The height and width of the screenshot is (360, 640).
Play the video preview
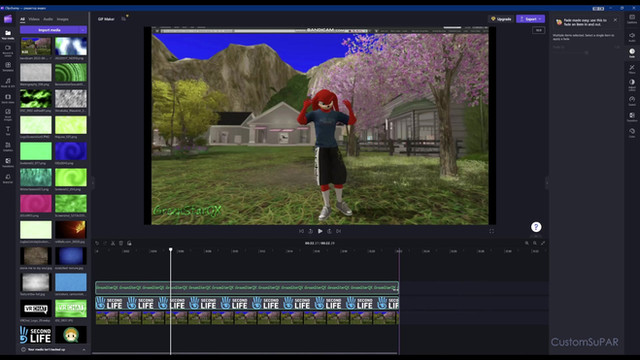point(320,231)
